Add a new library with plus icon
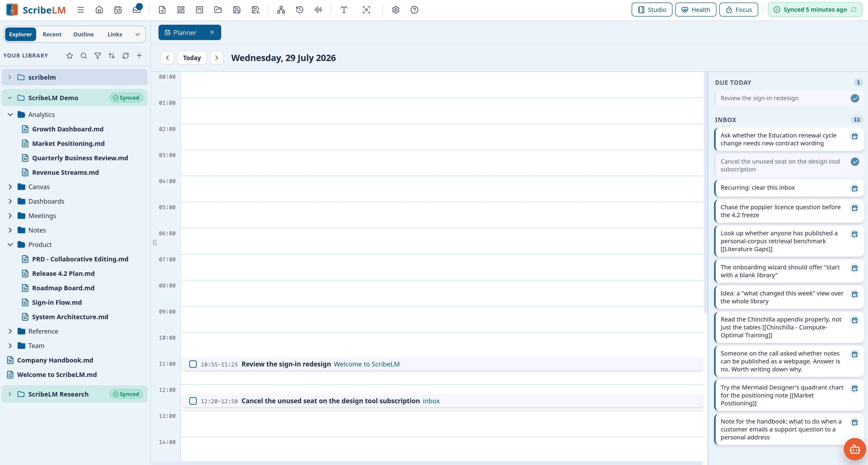Image resolution: width=868 pixels, height=465 pixels. point(139,55)
